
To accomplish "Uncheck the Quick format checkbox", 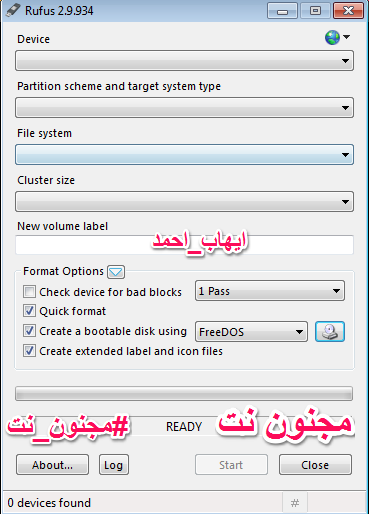I will 29,311.
